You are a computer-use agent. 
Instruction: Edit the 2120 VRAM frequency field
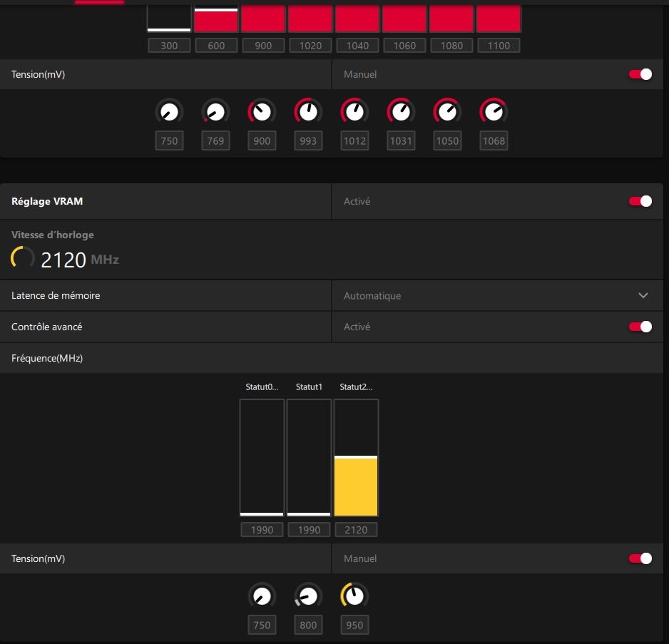pos(356,530)
